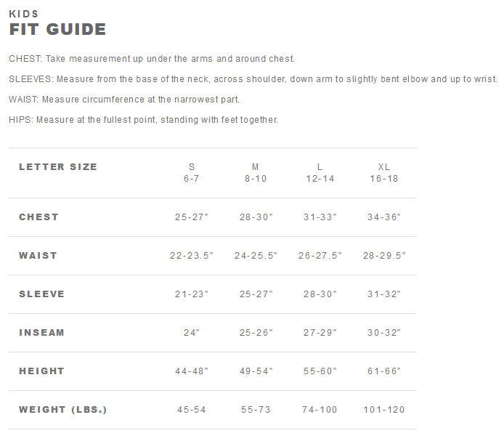
Task: Click the KIDS label above heading
Action: pyautogui.click(x=23, y=14)
